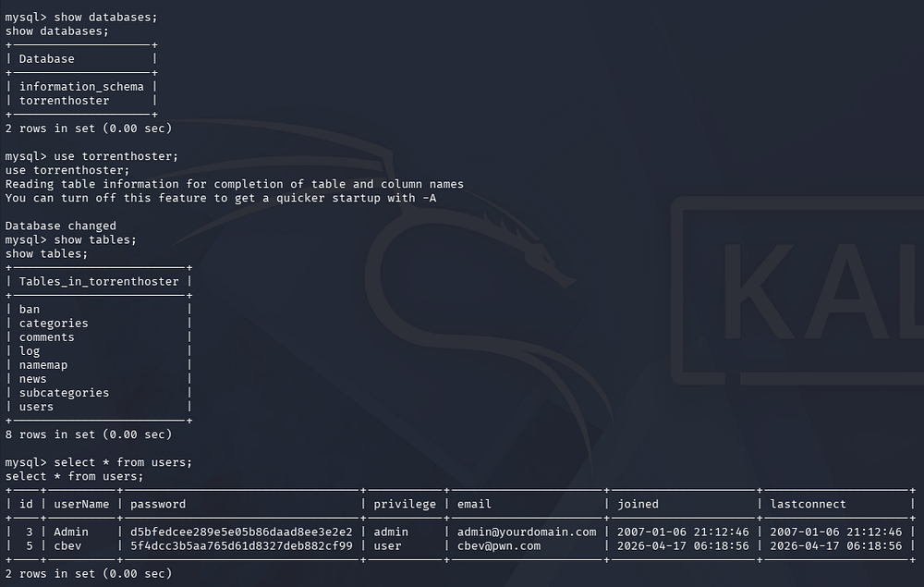Screen dimensions: 924x587
Task: Click the torrenthoster database name in list
Action: click(x=64, y=101)
